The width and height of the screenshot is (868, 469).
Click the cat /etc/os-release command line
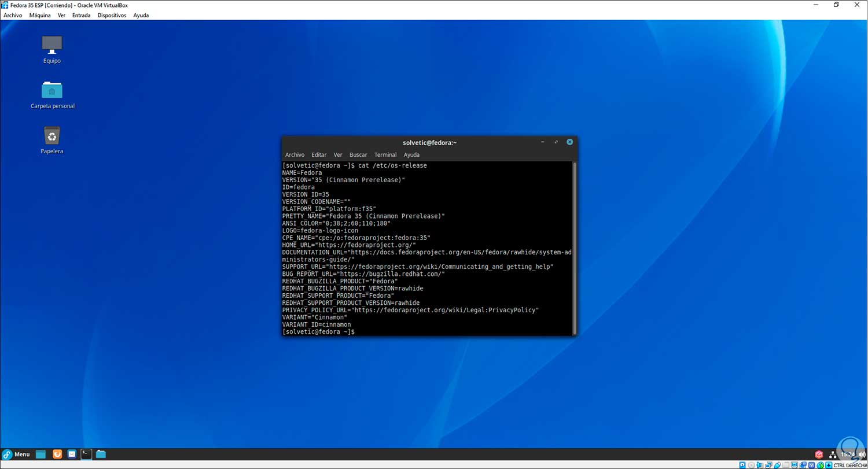coord(354,165)
